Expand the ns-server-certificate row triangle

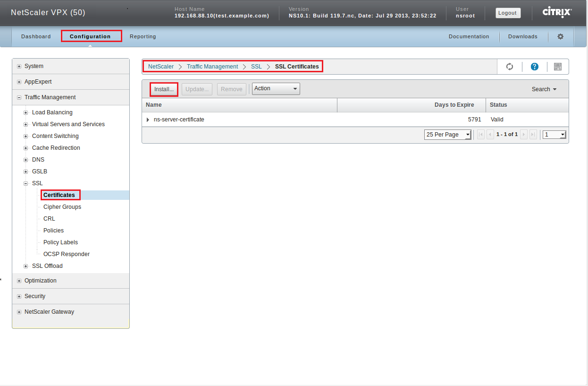(148, 120)
